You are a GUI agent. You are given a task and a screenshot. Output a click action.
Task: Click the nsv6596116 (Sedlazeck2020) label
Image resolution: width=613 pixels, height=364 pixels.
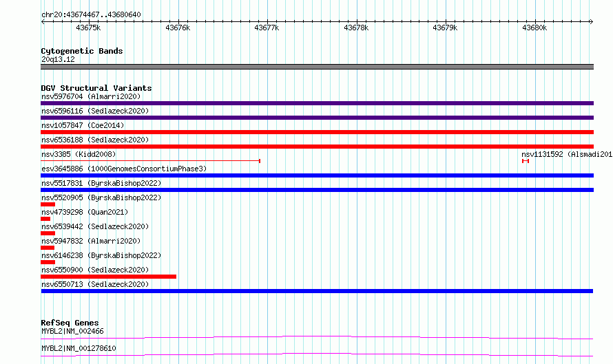tap(95, 111)
